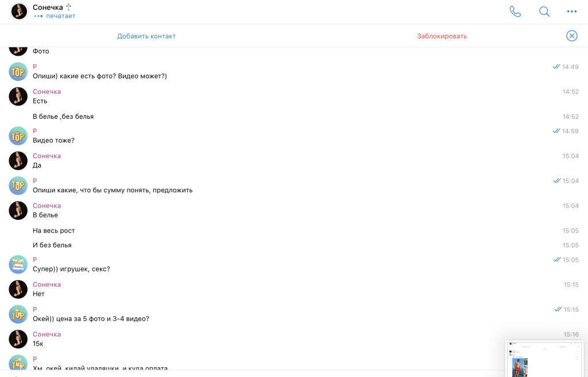This screenshot has width=588, height=377.
Task: Click Сонечка's avatar next to the 'Да' message
Action: [x=18, y=161]
